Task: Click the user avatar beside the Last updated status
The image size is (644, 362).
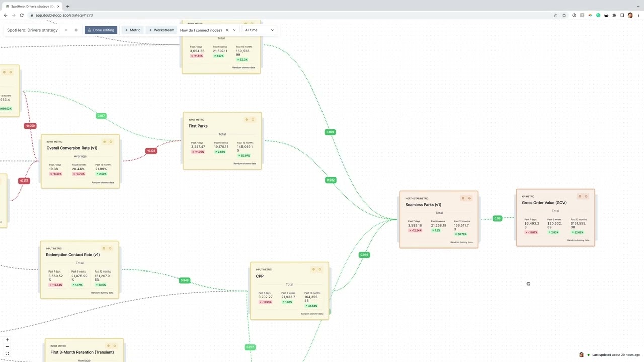Action: 581,355
